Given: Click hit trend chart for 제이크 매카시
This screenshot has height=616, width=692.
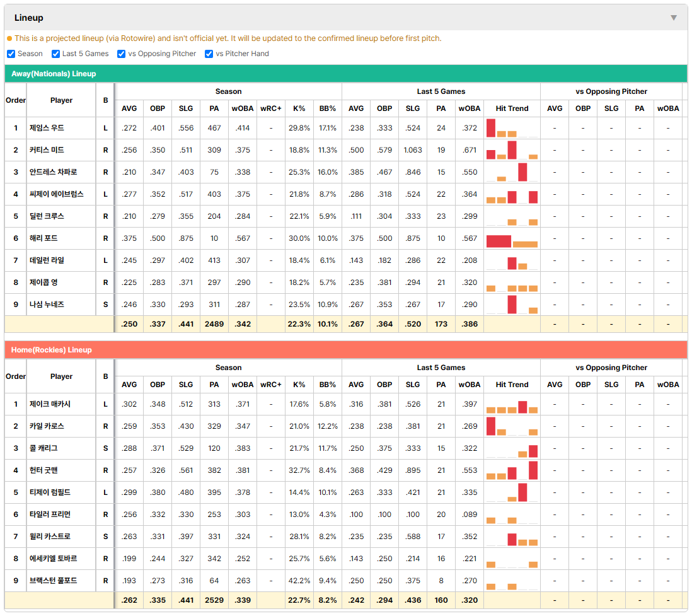Looking at the screenshot, I should 512,404.
